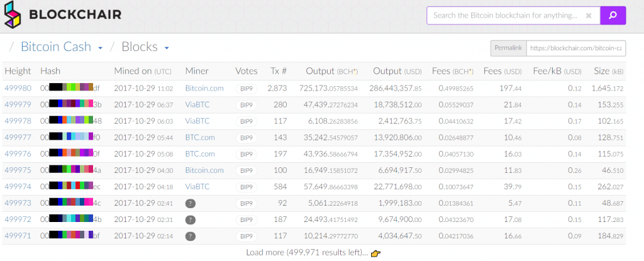644x261 pixels.
Task: Sort by the Miner column header
Action: coord(197,71)
